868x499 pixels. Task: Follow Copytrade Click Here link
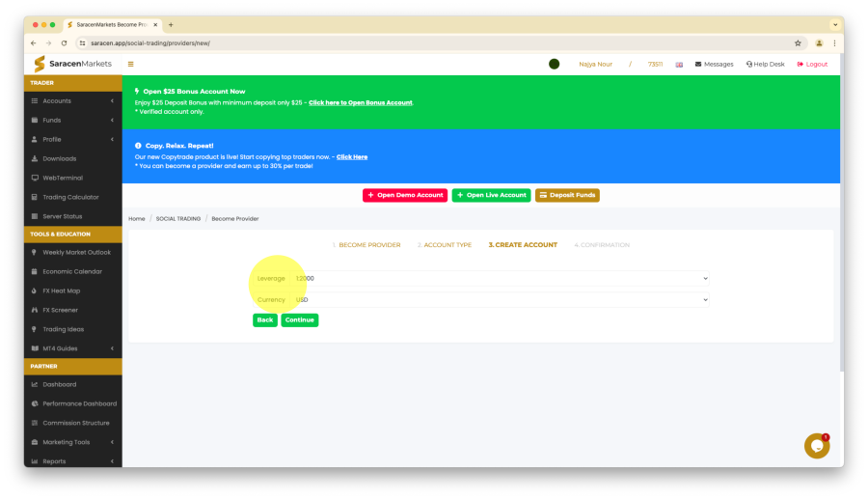coord(352,157)
